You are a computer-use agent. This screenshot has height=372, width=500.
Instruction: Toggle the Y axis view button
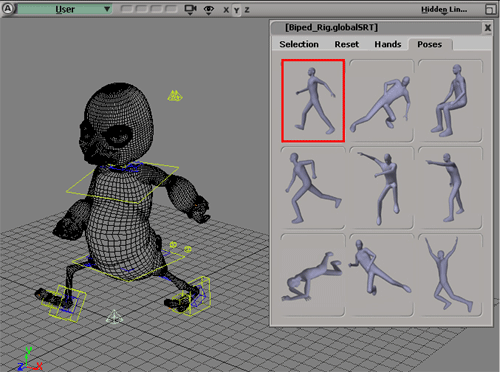coord(237,10)
